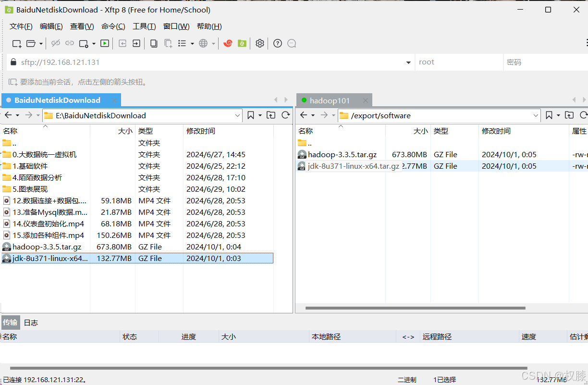Expand local path E:\BaiduNetdiskDownload dropdown
Viewport: 588px width, 385px height.
[x=238, y=115]
